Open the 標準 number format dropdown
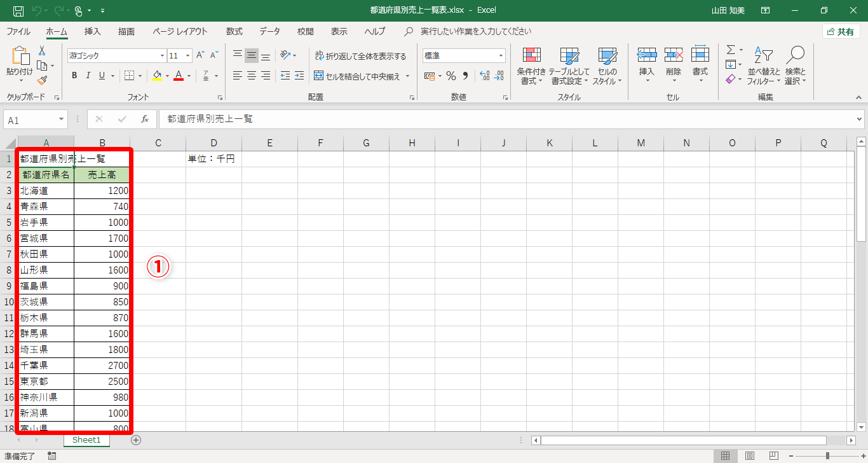Screen dimensions: 868x463 coord(501,56)
